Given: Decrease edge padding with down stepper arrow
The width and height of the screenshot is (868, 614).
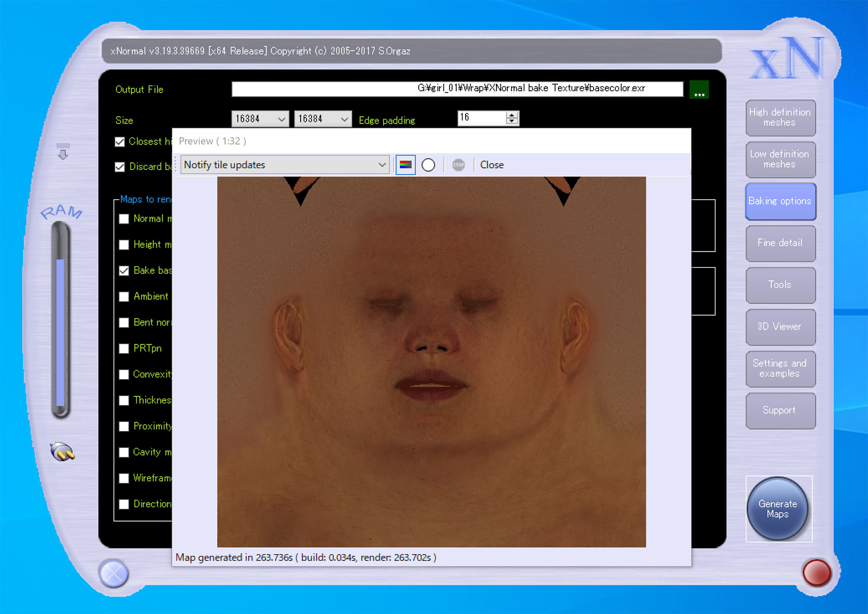Looking at the screenshot, I should 512,121.
